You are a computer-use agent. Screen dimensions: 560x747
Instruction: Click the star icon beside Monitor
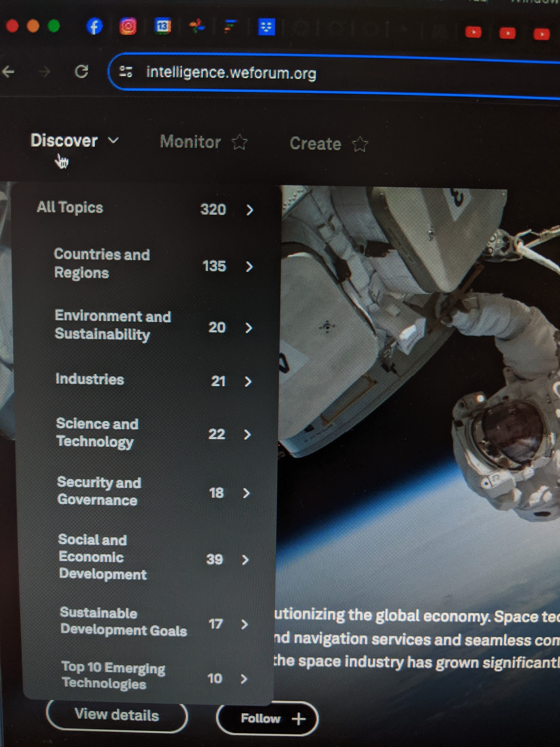(x=240, y=142)
